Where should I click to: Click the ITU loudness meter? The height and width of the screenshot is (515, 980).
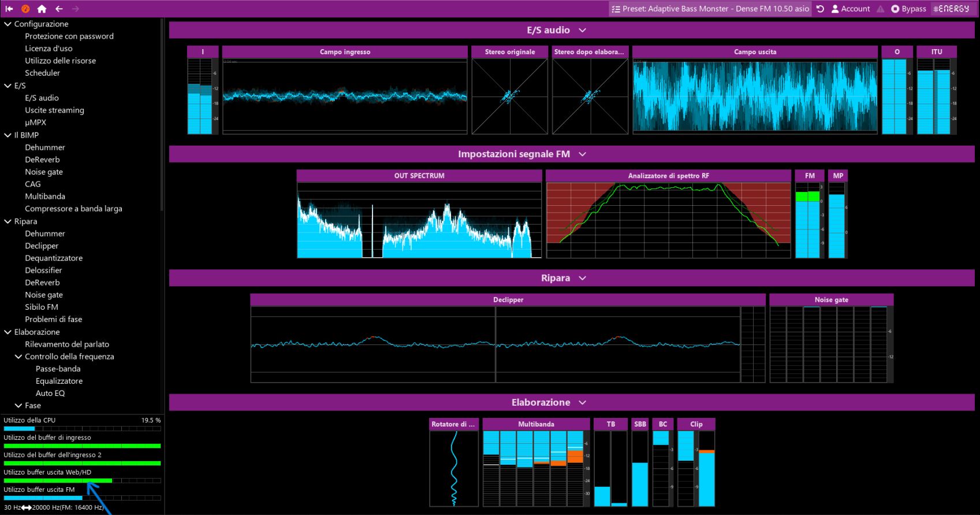(x=937, y=96)
